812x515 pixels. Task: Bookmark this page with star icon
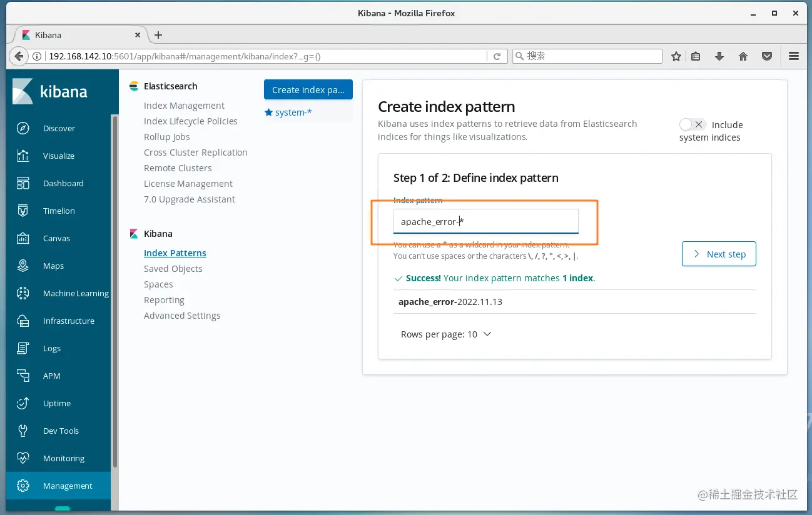coord(676,56)
